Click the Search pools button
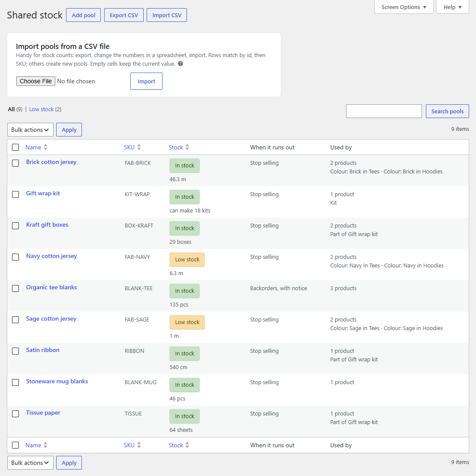 (447, 111)
